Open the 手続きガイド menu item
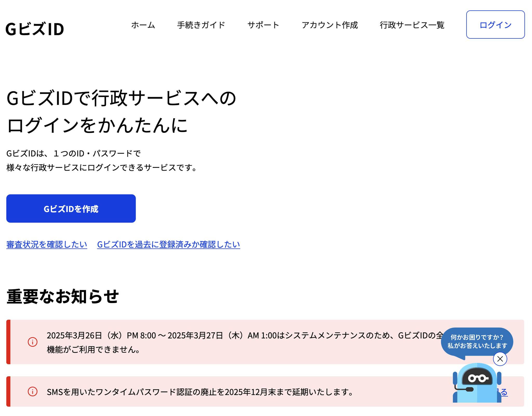 click(x=201, y=25)
